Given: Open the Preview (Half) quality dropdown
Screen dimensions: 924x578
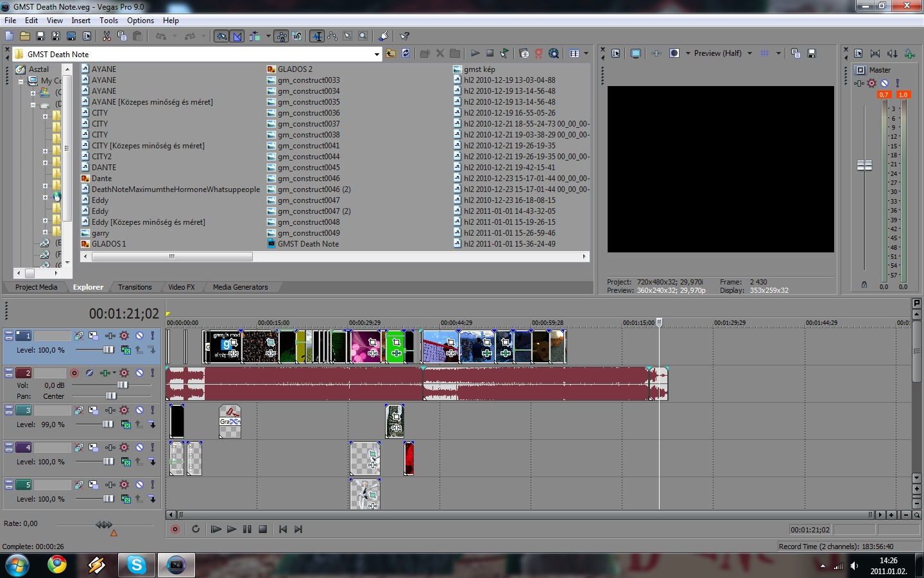Looking at the screenshot, I should (x=749, y=53).
